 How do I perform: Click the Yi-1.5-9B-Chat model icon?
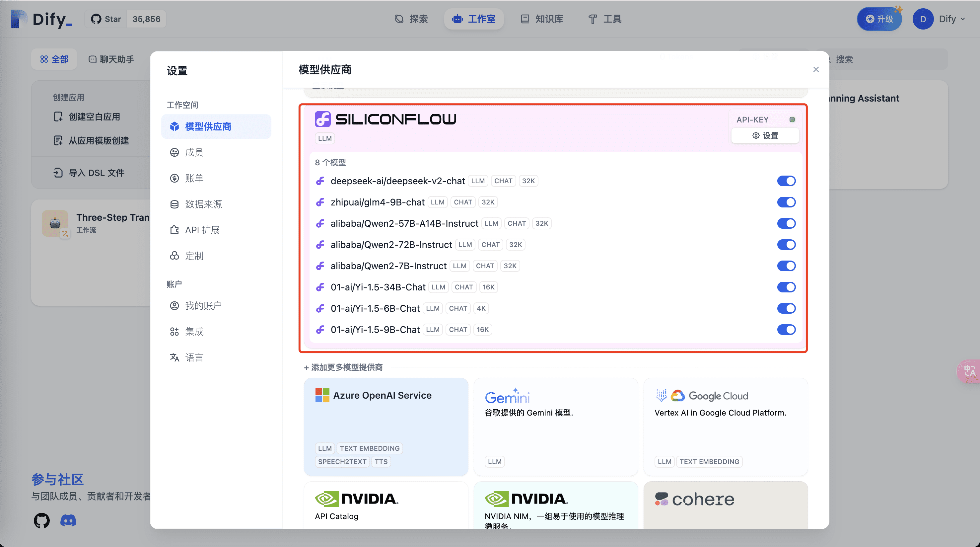(320, 330)
